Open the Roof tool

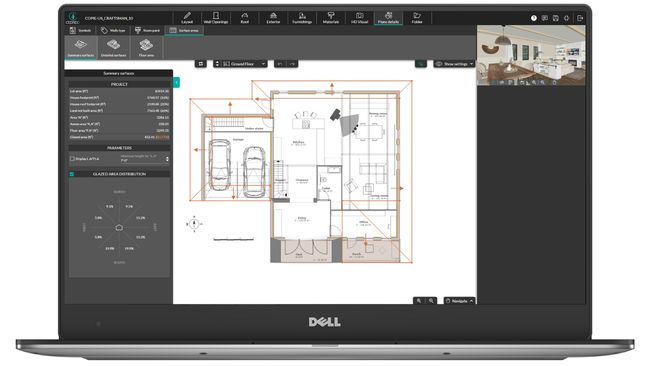(245, 18)
